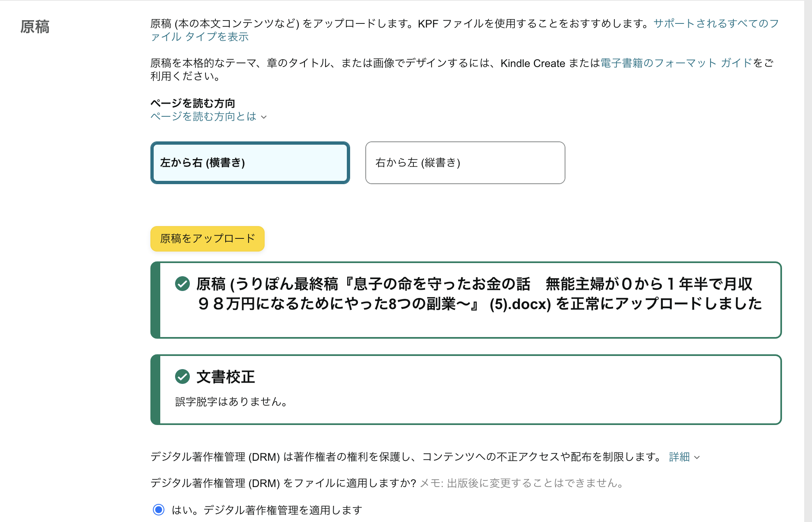Click the chevron arrow next to 詳細
This screenshot has height=522, width=812.
coord(697,457)
